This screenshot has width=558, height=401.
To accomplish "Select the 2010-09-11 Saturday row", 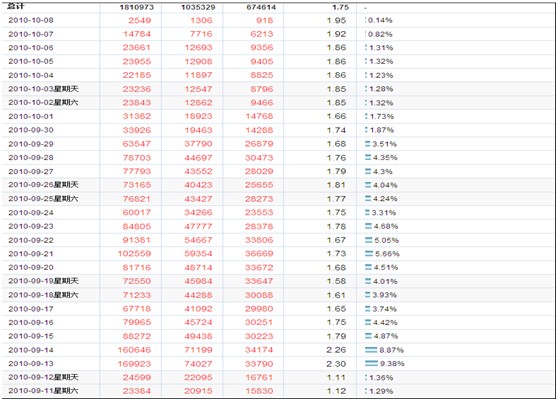I will click(278, 391).
